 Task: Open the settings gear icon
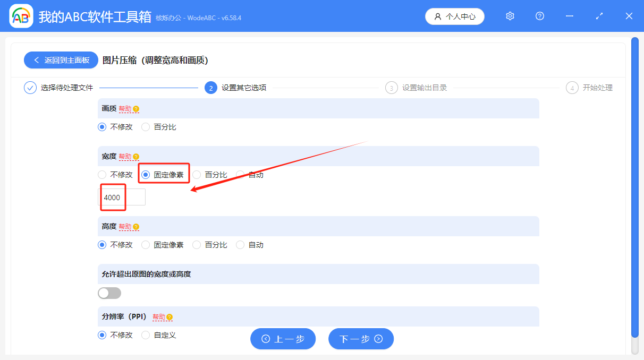coord(510,16)
